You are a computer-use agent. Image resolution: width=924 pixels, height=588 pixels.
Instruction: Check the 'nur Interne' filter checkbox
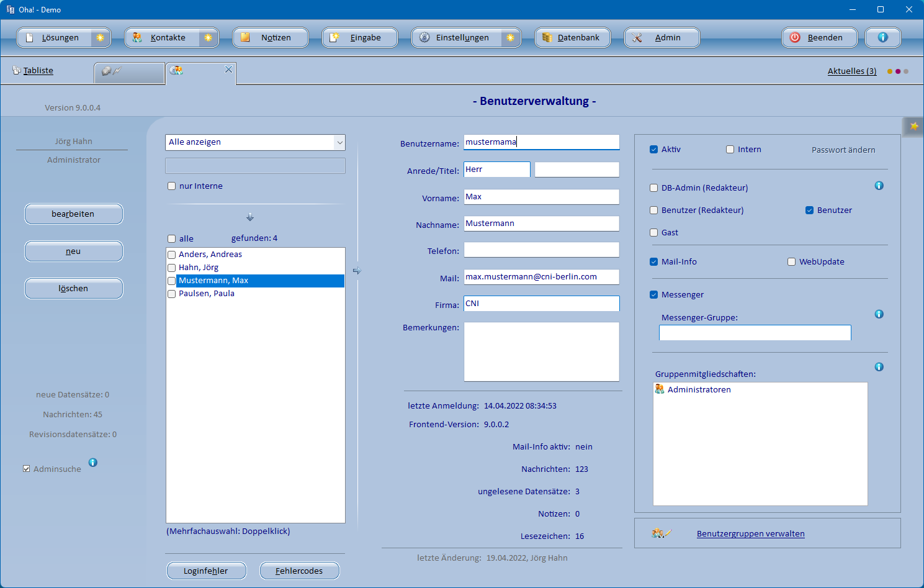click(172, 186)
